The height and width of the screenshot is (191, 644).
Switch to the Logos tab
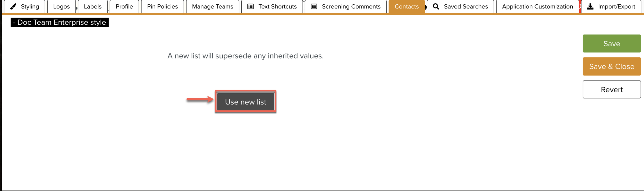[61, 6]
